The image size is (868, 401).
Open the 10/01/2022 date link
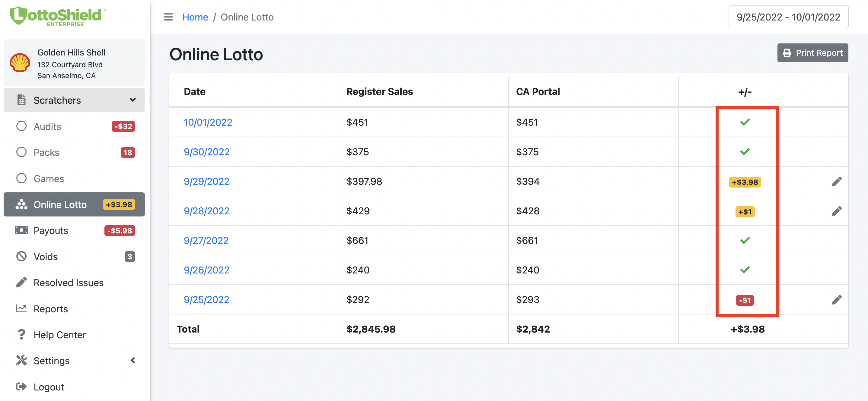click(x=208, y=122)
